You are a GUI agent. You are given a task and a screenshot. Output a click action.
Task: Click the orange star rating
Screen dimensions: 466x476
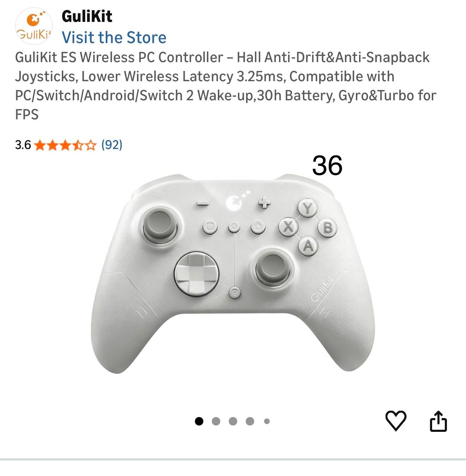click(66, 145)
